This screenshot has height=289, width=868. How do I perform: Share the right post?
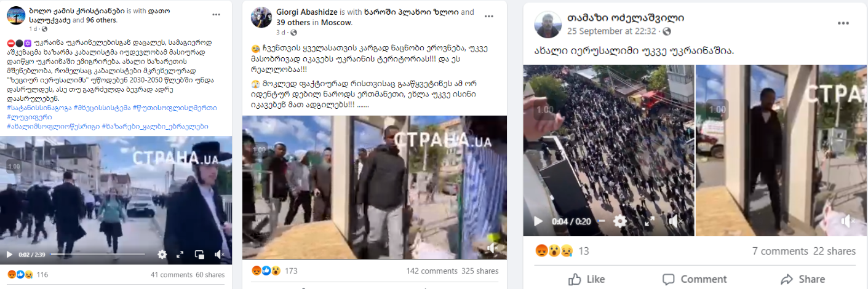click(x=803, y=279)
